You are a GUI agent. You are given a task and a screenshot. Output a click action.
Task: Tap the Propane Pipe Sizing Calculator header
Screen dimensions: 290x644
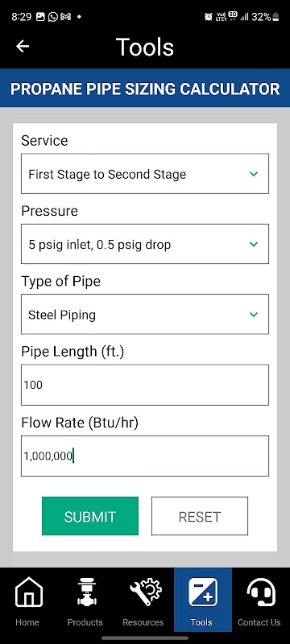(145, 89)
